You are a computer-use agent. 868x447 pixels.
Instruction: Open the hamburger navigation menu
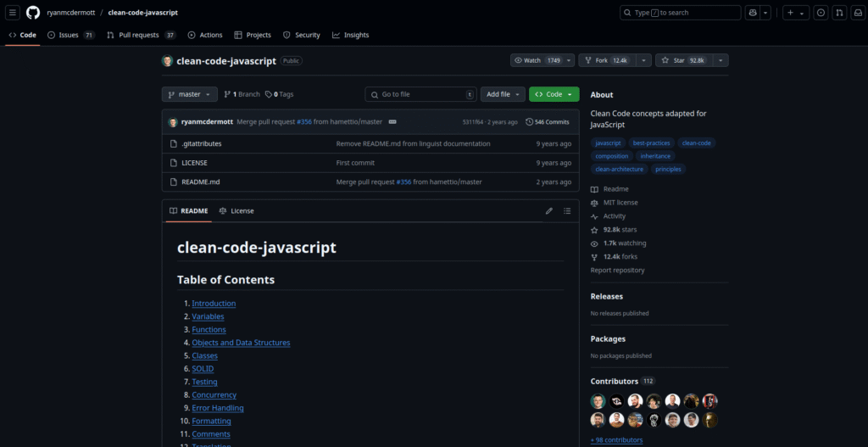[14, 12]
